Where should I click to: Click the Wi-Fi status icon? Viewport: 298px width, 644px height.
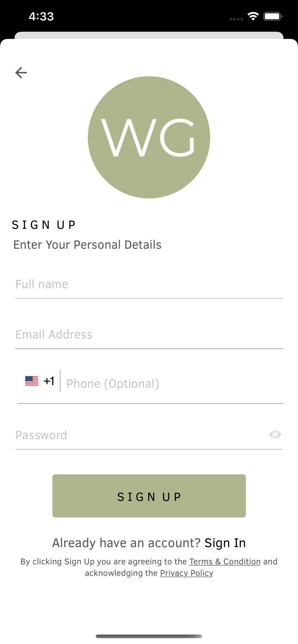253,17
